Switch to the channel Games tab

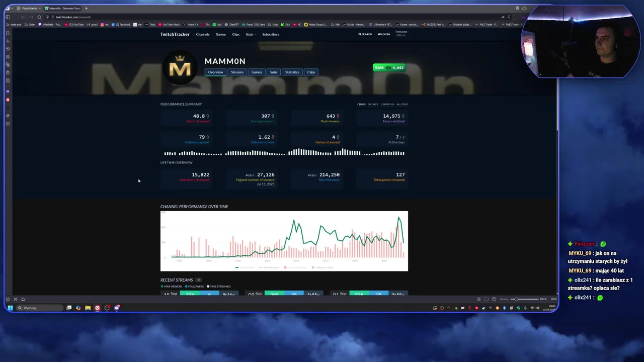point(257,72)
